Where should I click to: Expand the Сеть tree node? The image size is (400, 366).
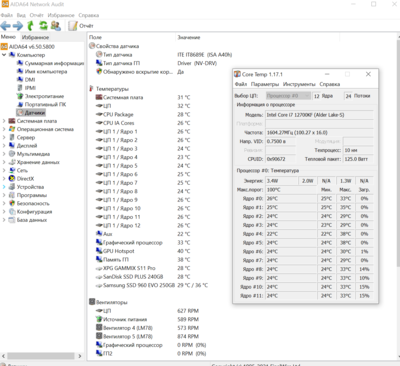(x=4, y=170)
